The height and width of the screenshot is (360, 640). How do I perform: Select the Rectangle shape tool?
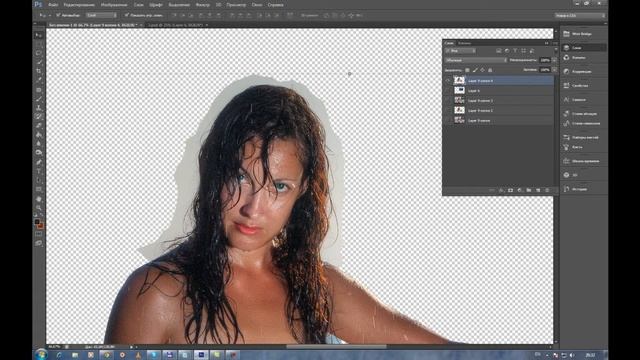[x=38, y=189]
